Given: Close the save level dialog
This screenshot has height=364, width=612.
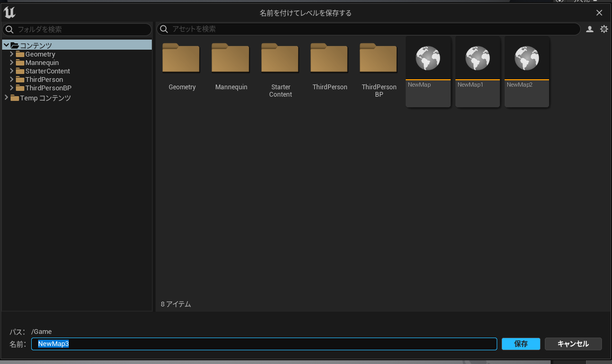Looking at the screenshot, I should [x=599, y=13].
